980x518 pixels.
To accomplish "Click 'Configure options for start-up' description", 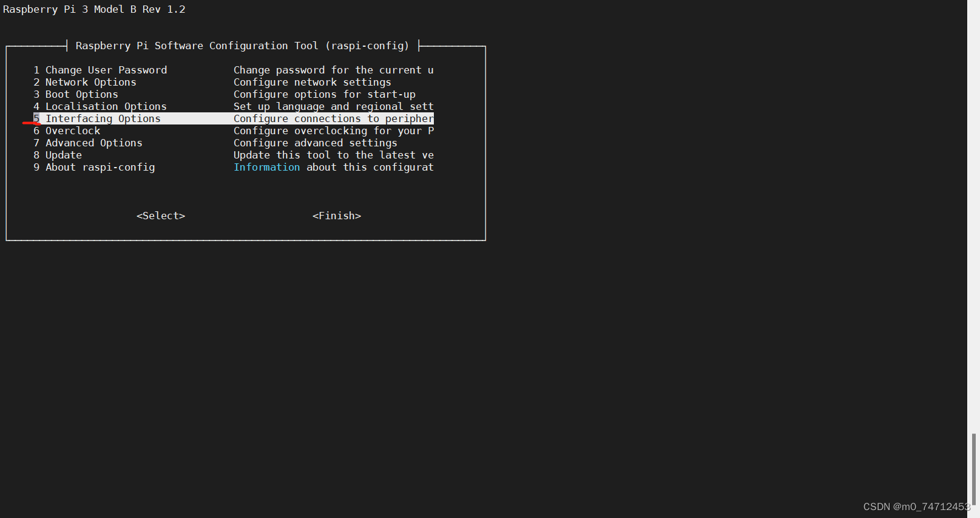I will [325, 94].
